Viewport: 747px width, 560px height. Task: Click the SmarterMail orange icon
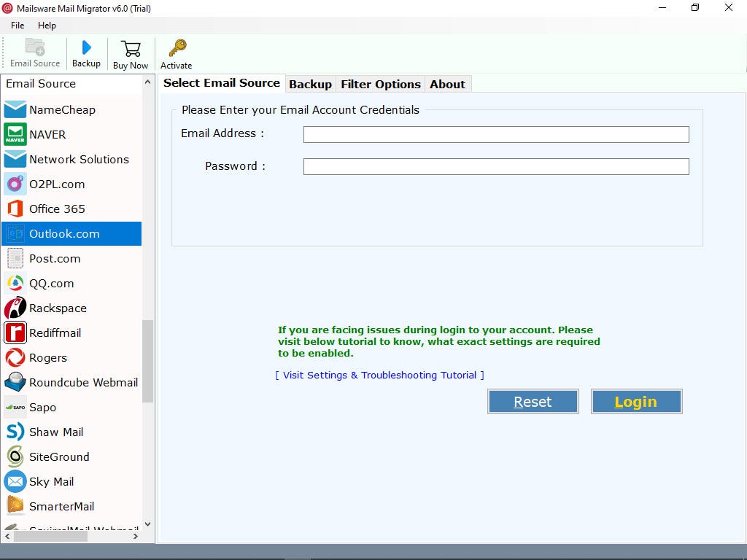pos(15,505)
